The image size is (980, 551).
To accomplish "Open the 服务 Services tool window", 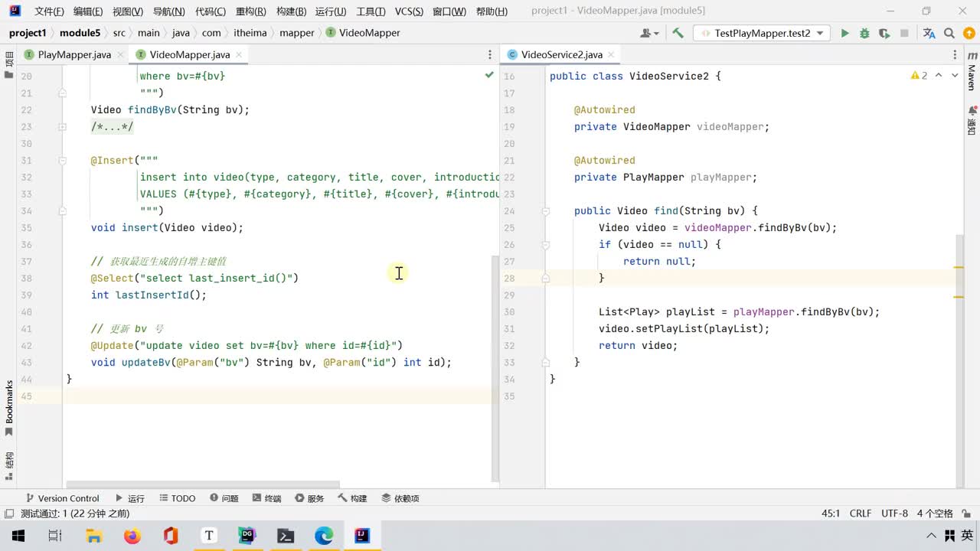I will pyautogui.click(x=309, y=498).
